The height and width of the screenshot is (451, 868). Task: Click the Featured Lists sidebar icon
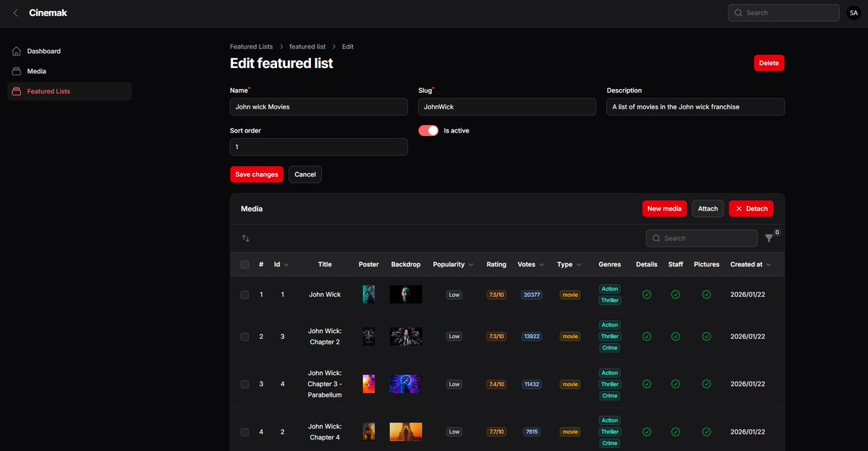click(x=17, y=91)
